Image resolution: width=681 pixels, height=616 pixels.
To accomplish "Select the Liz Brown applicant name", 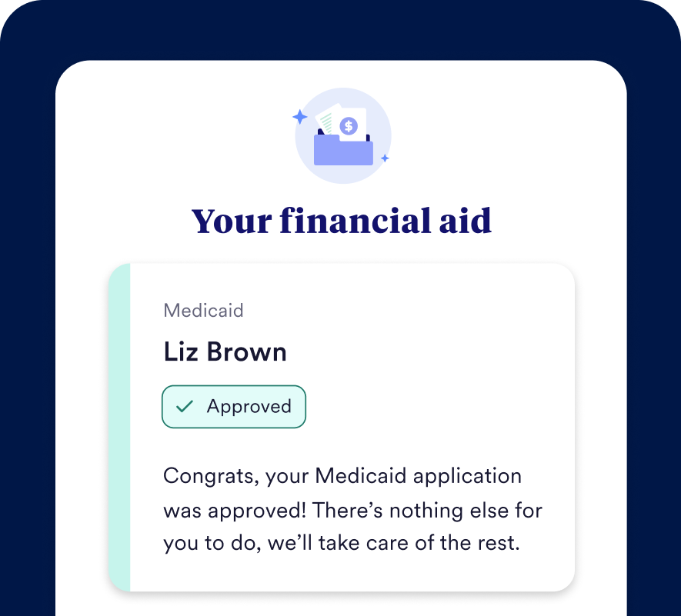I will point(225,351).
